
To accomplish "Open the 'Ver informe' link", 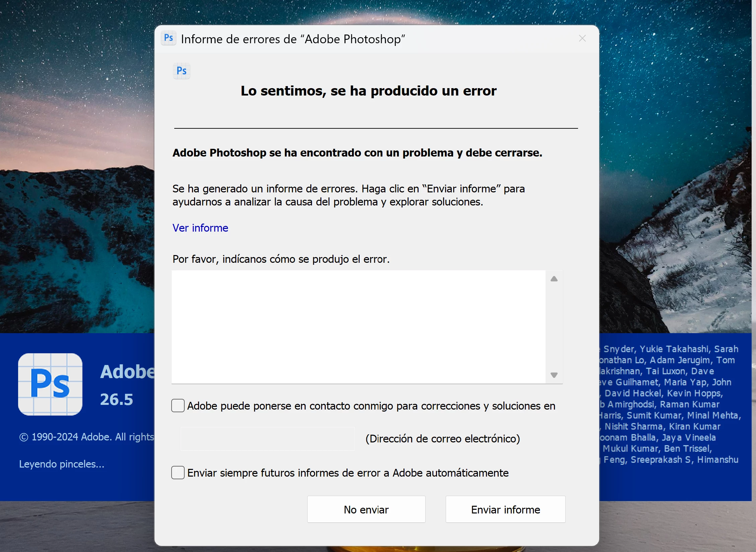I will click(200, 228).
